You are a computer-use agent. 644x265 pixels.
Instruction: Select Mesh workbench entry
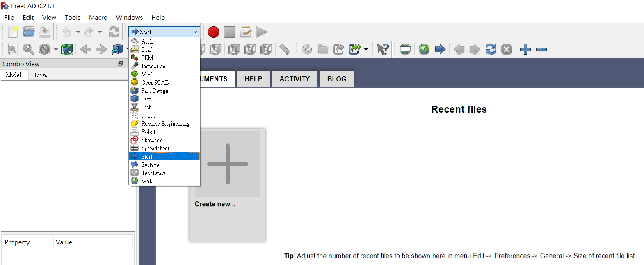point(164,74)
